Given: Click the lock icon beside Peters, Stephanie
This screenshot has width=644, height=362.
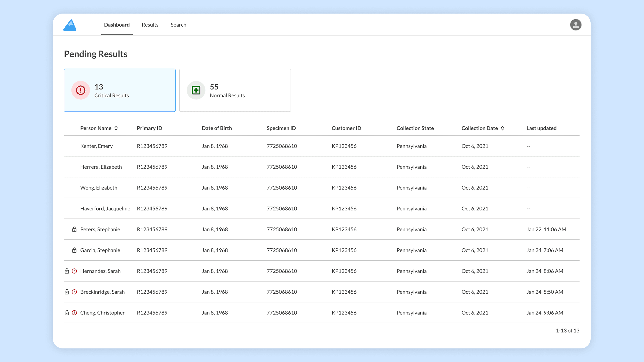Looking at the screenshot, I should point(74,229).
